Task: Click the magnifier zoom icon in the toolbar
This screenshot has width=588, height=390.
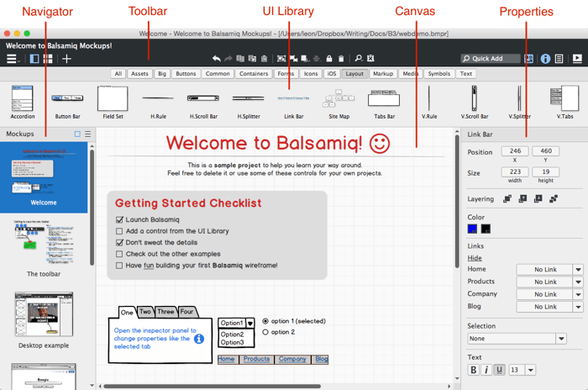Action: point(358,59)
